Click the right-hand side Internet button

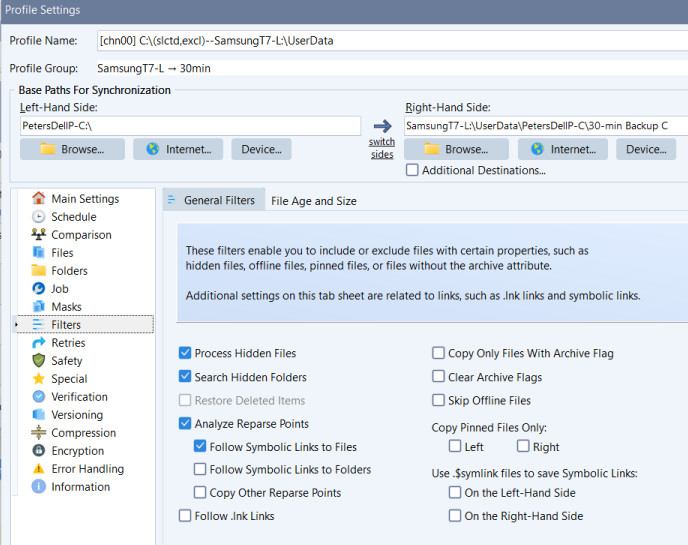[562, 149]
